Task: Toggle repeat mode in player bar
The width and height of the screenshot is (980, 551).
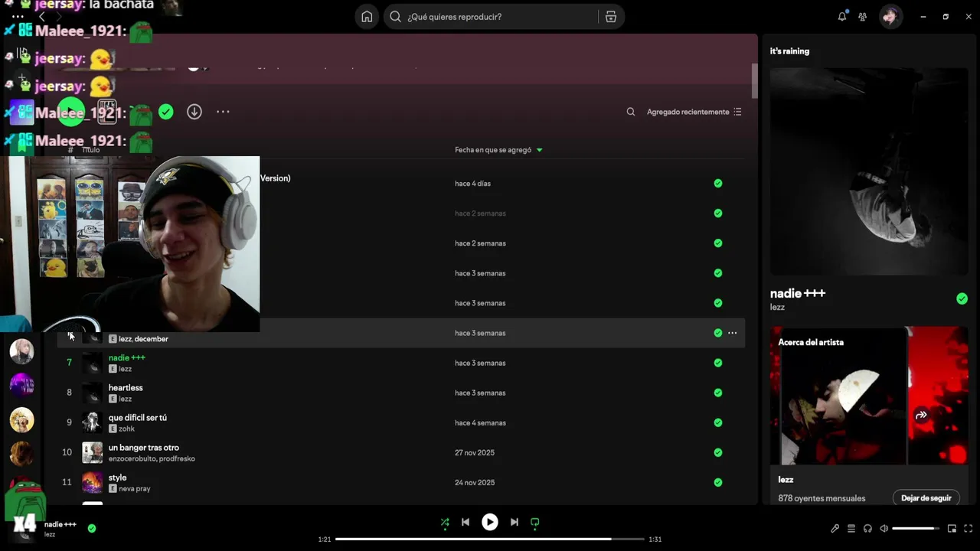Action: (535, 522)
